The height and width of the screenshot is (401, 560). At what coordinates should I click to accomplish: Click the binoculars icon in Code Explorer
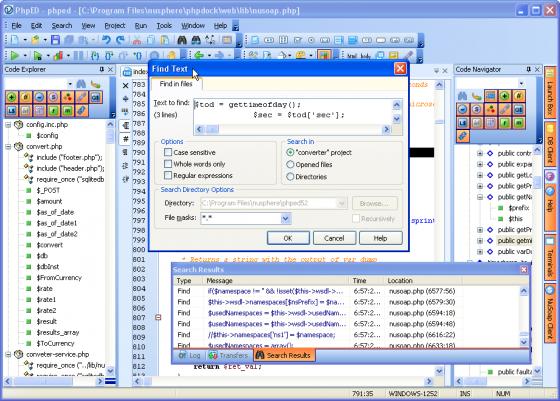tap(81, 84)
